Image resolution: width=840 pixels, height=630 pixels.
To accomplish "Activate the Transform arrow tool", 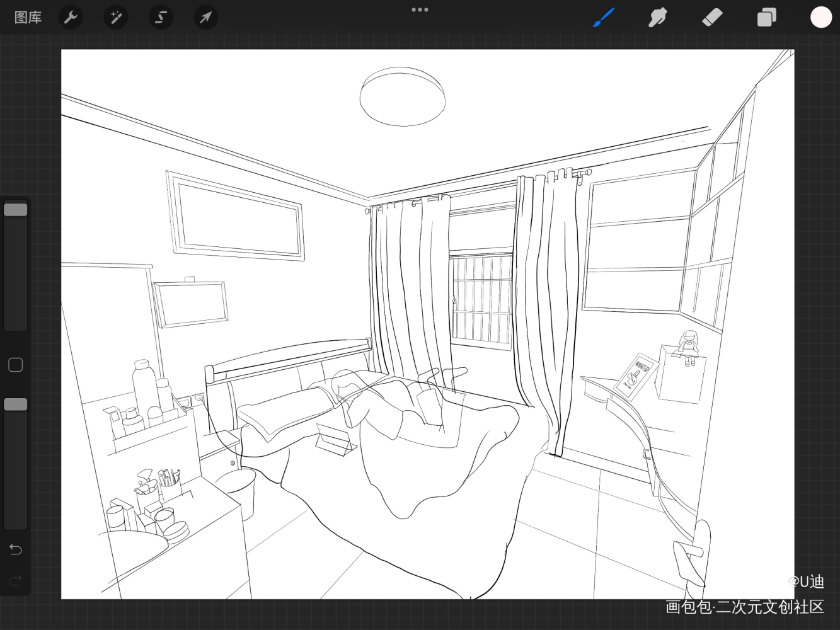I will click(x=206, y=18).
